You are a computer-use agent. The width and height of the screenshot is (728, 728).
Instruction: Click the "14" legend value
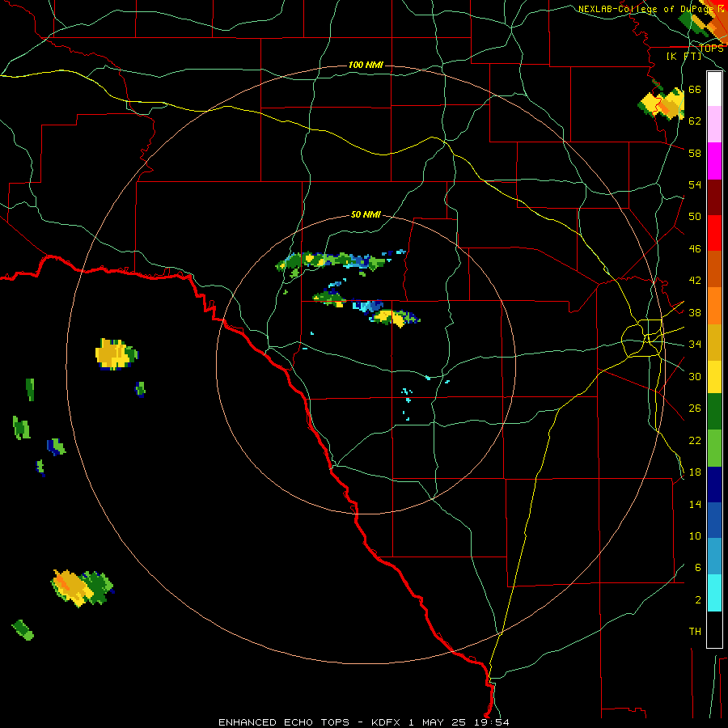click(695, 504)
